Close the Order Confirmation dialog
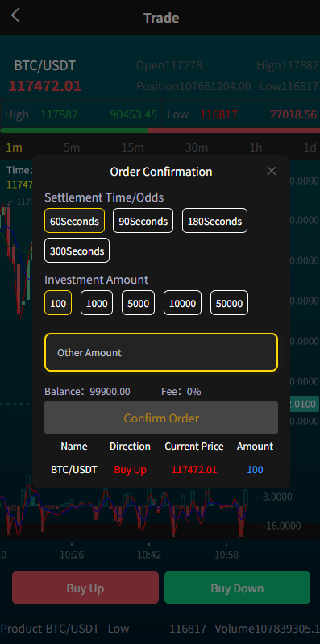 (x=272, y=171)
